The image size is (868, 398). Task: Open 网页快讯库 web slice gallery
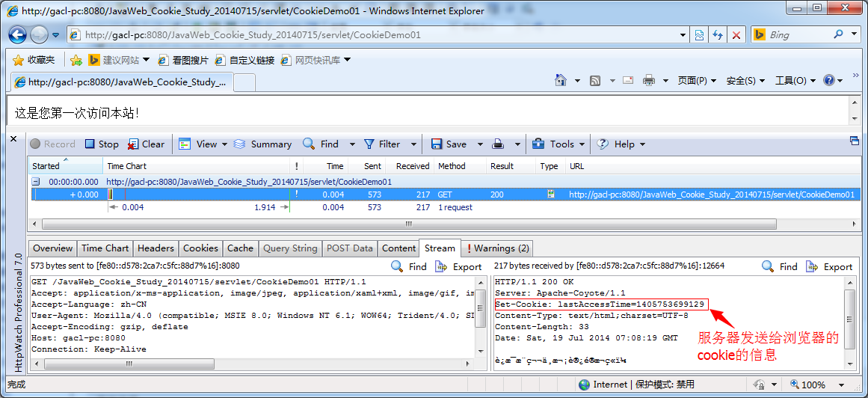click(x=316, y=60)
